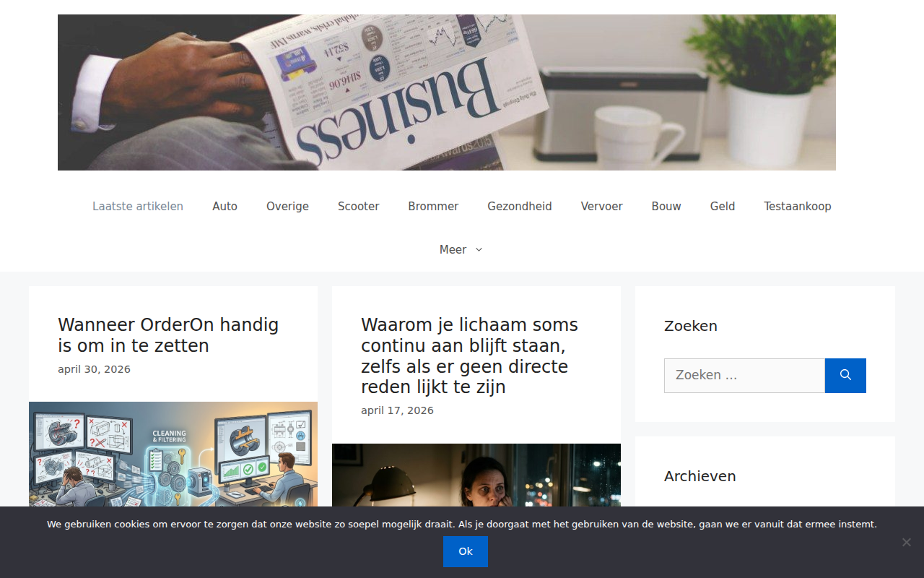Dismiss the cookie notice with the X icon
The height and width of the screenshot is (578, 924).
point(906,542)
